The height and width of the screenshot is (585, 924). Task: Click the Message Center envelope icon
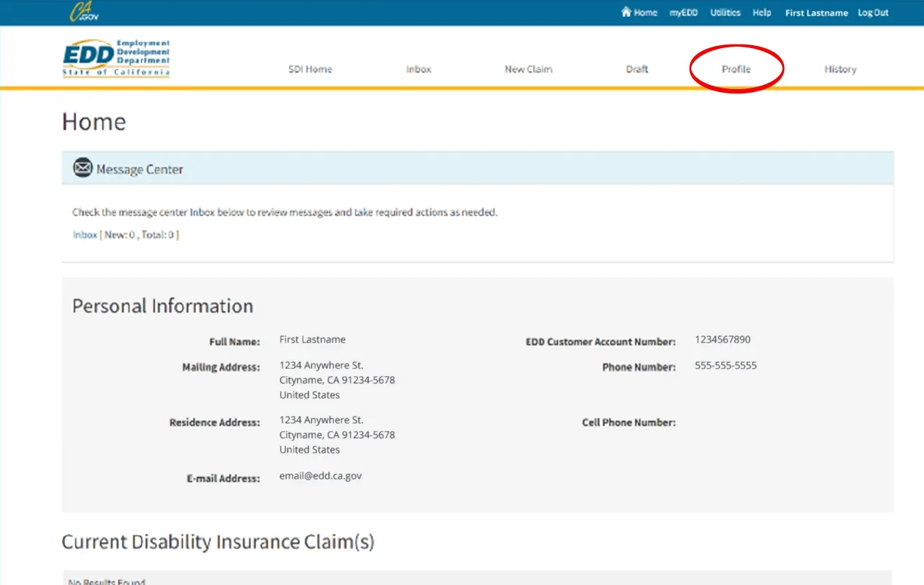point(83,168)
